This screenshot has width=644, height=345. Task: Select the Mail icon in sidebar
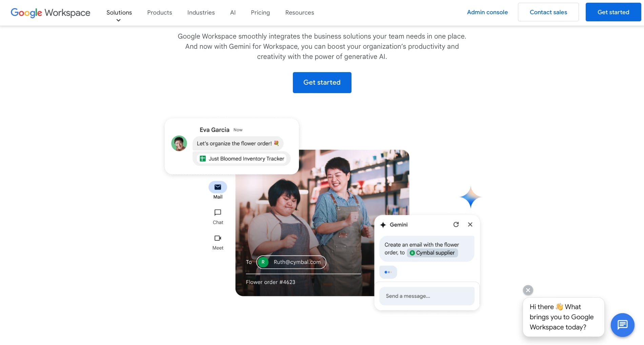[x=217, y=187]
